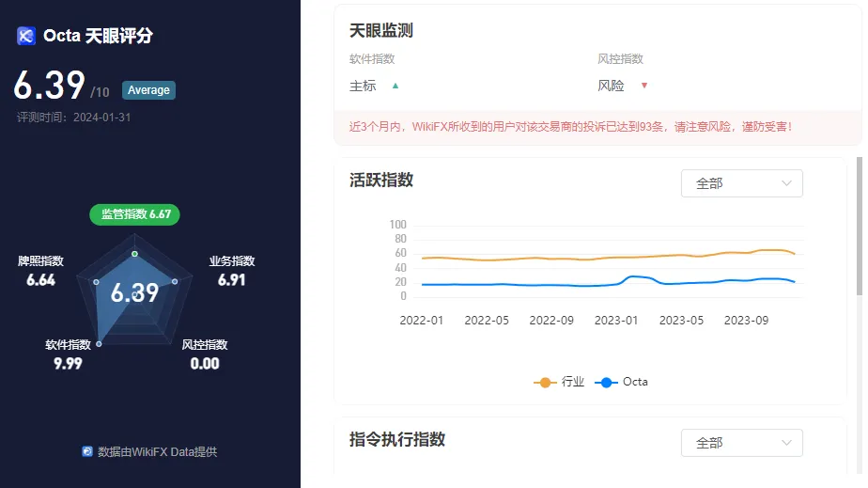Click the 2022-05 x-axis label
This screenshot has height=488, width=868.
[487, 321]
